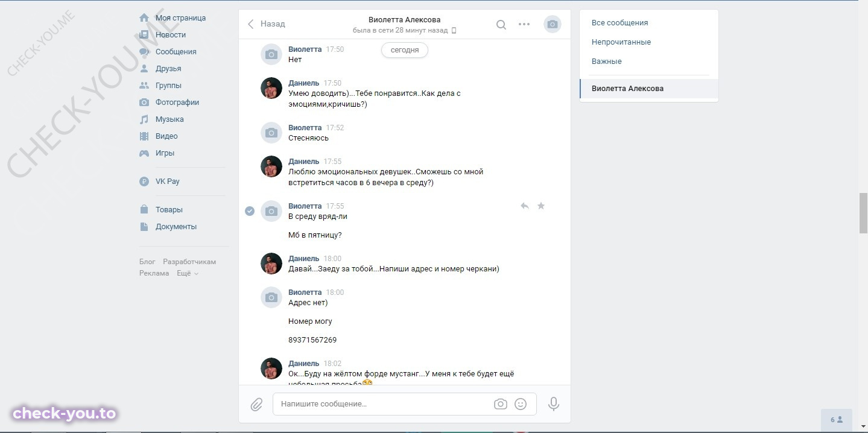Search within the conversation

501,25
